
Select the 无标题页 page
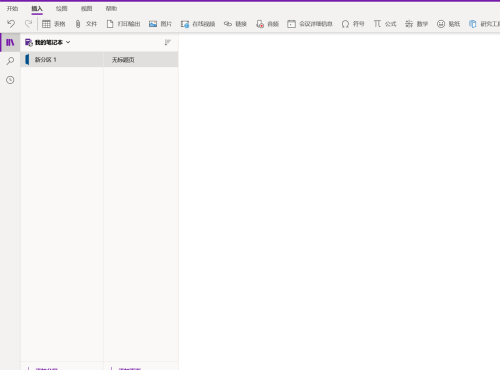(x=141, y=60)
